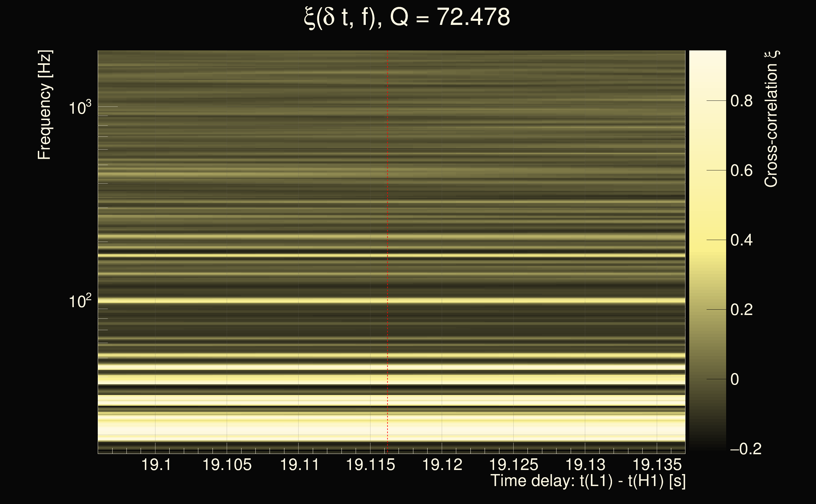Click the 19.115 time delay tick label
816x504 pixels.
(370, 465)
